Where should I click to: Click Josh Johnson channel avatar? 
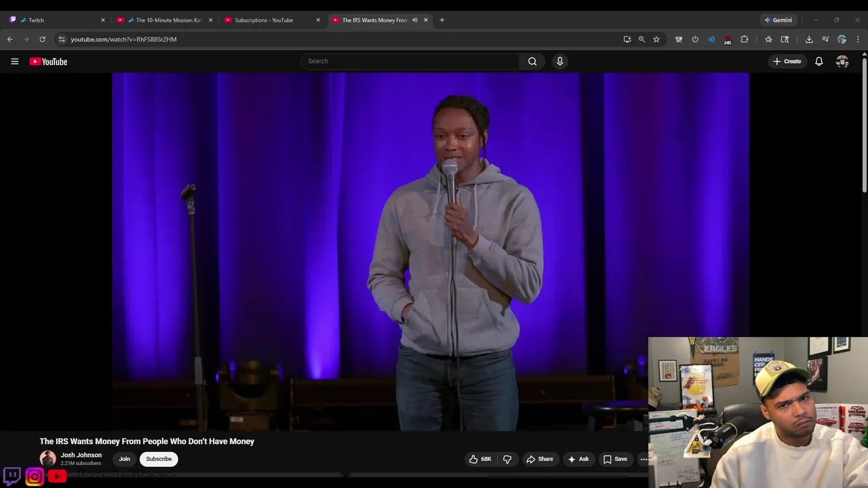pos(47,459)
